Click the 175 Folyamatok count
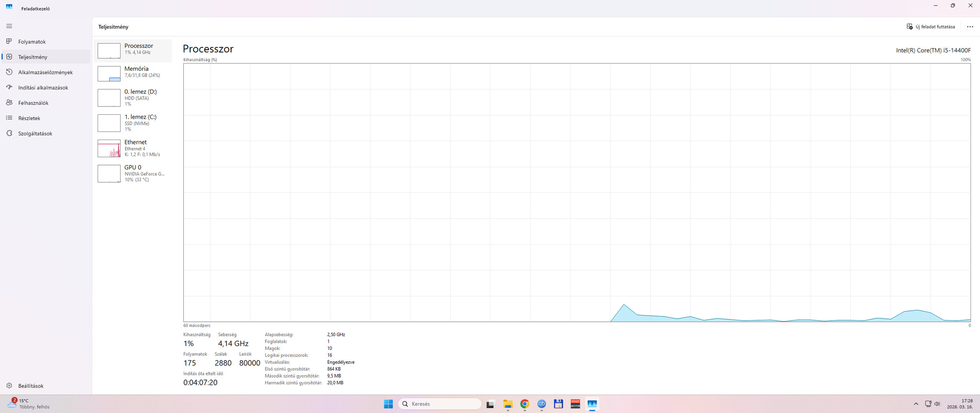This screenshot has height=413, width=980. 189,363
